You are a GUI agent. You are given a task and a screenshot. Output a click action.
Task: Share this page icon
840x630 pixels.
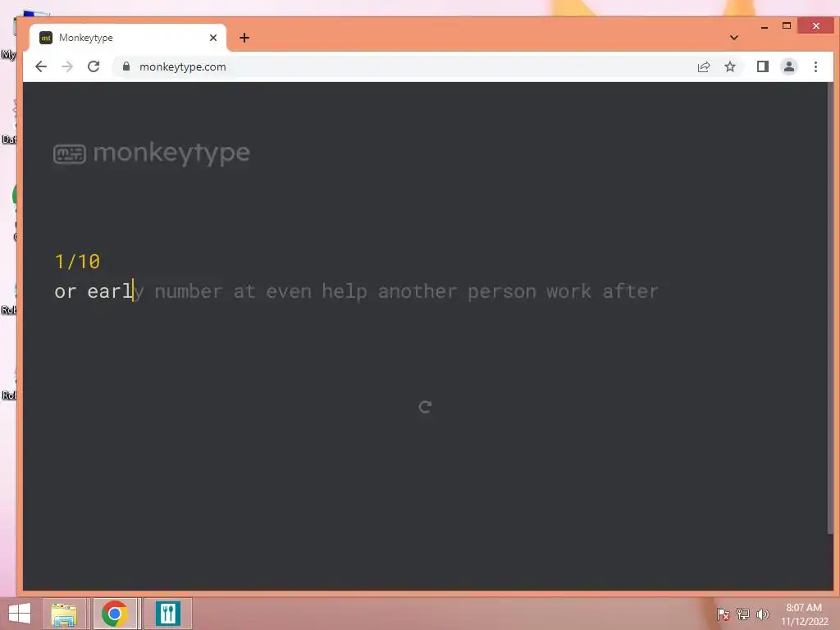[703, 66]
